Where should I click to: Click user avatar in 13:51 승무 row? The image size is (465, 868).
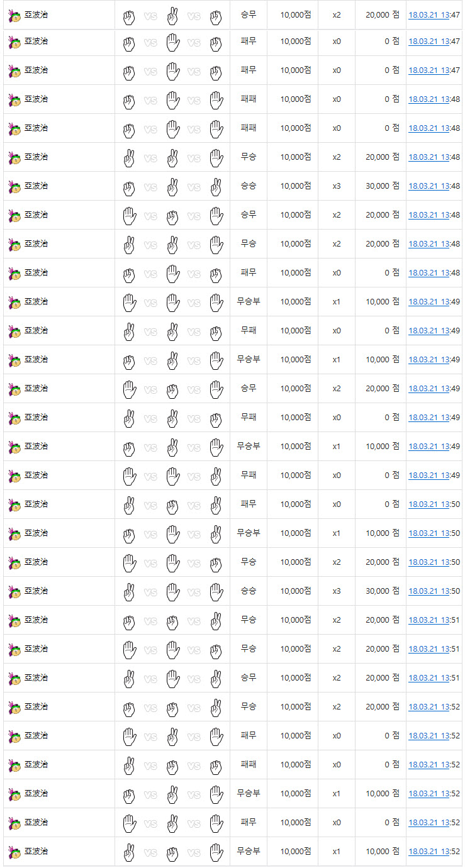14,679
